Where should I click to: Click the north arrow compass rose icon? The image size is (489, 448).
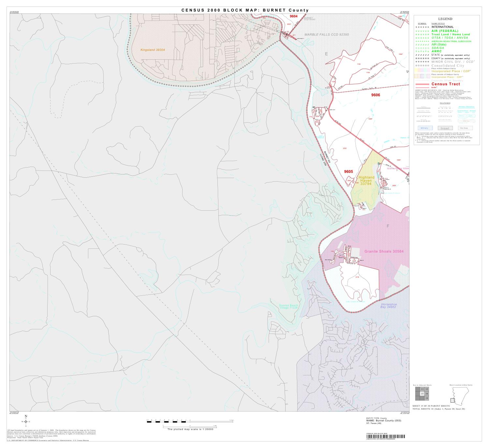point(25,422)
